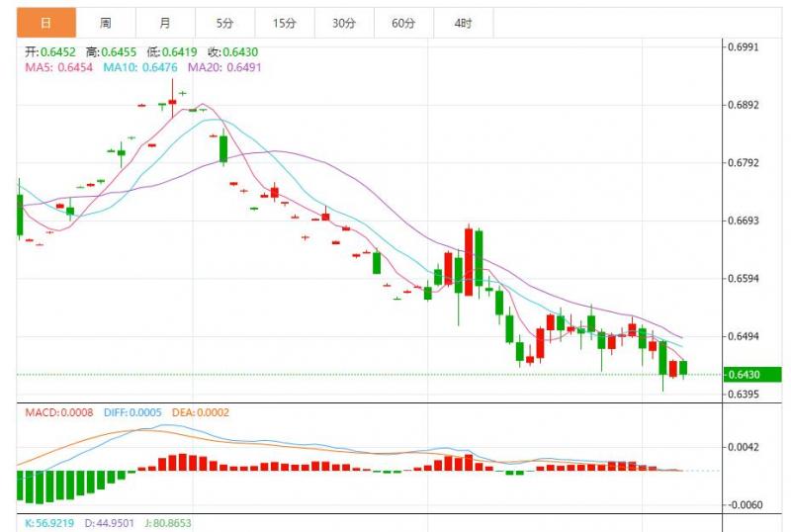Click the latest green candlestick at the chart's right end
The height and width of the screenshot is (532, 791).
pyautogui.click(x=683, y=368)
